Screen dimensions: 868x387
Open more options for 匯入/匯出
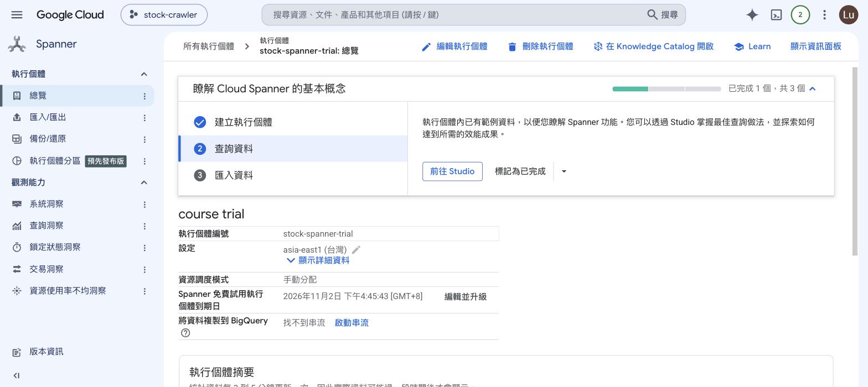[x=144, y=118]
